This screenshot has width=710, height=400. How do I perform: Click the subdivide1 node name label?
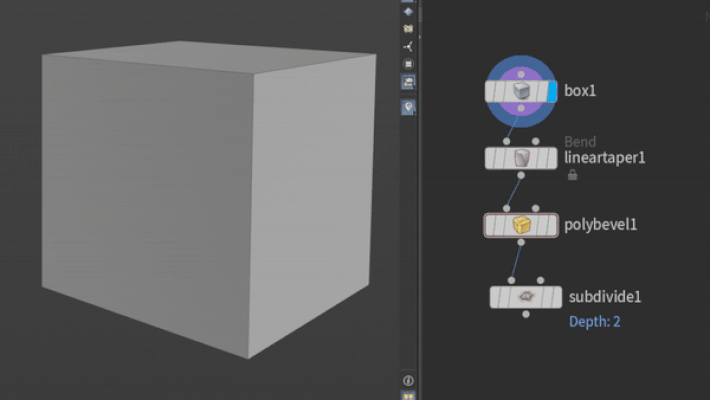point(605,297)
